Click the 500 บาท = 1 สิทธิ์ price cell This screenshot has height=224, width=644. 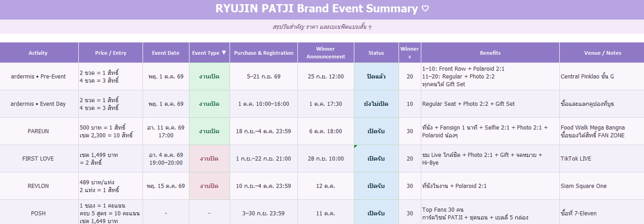[111, 131]
